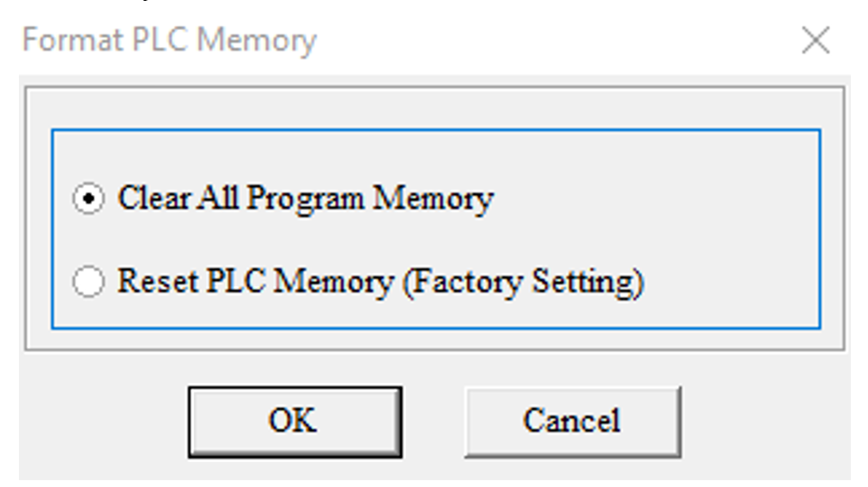Viewport: 868px width, 487px height.
Task: Click the Clear All Program Memory label text
Action: (x=305, y=199)
